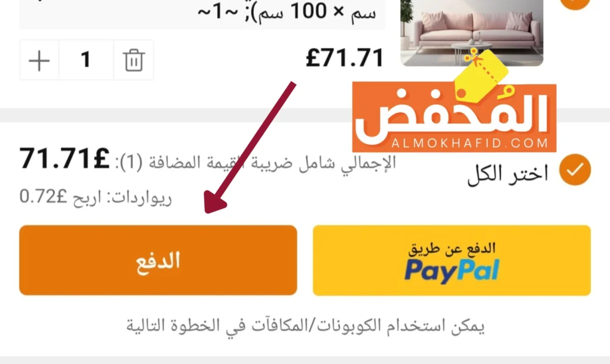Delete the item using the trash icon
Screen dimensions: 610x364
point(134,60)
